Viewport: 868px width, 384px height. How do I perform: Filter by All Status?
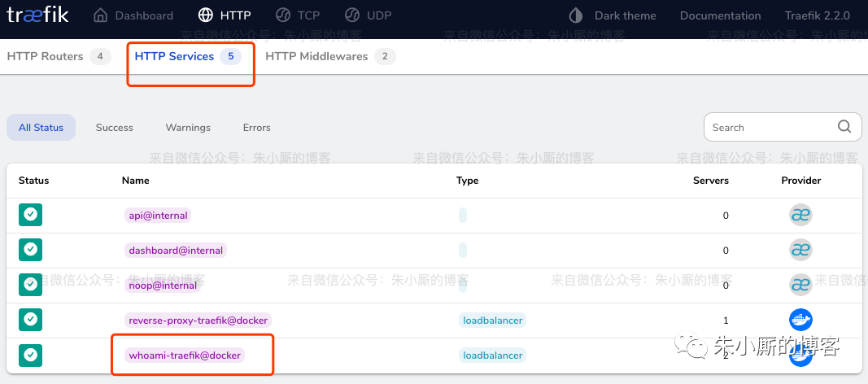click(41, 127)
